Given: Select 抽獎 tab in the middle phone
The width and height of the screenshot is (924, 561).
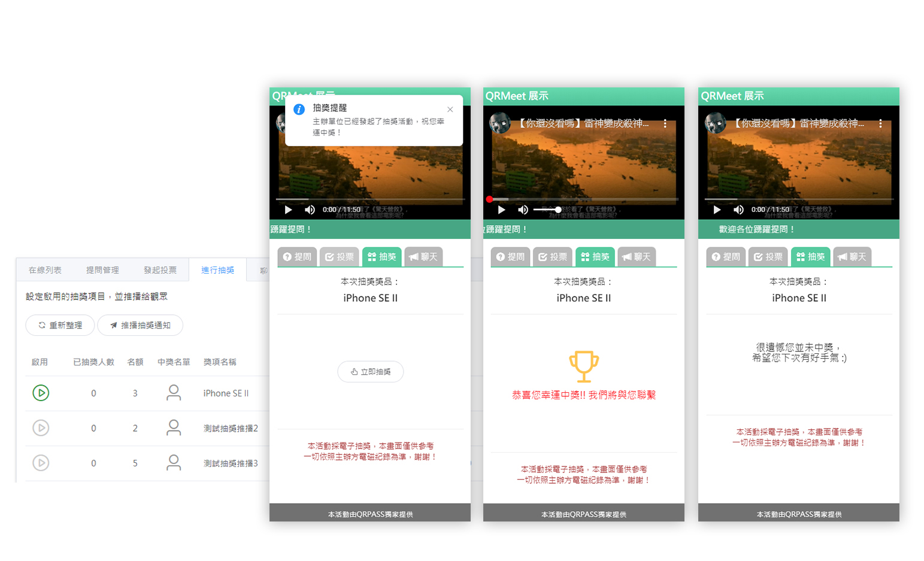Looking at the screenshot, I should point(595,257).
